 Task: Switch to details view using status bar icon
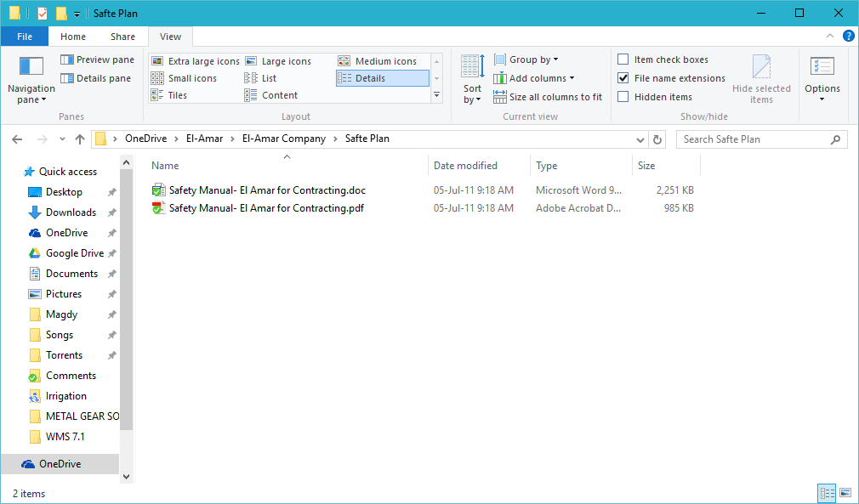pyautogui.click(x=827, y=493)
